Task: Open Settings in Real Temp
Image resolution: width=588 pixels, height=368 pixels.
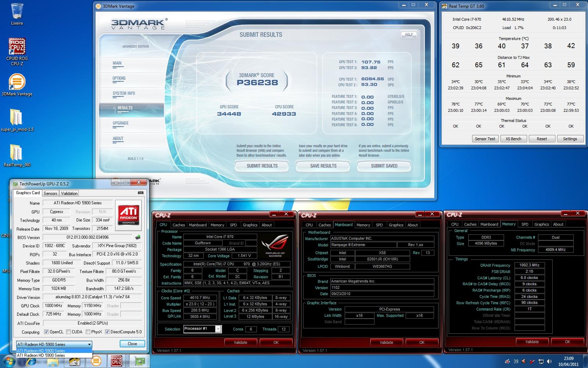Action: [x=570, y=139]
